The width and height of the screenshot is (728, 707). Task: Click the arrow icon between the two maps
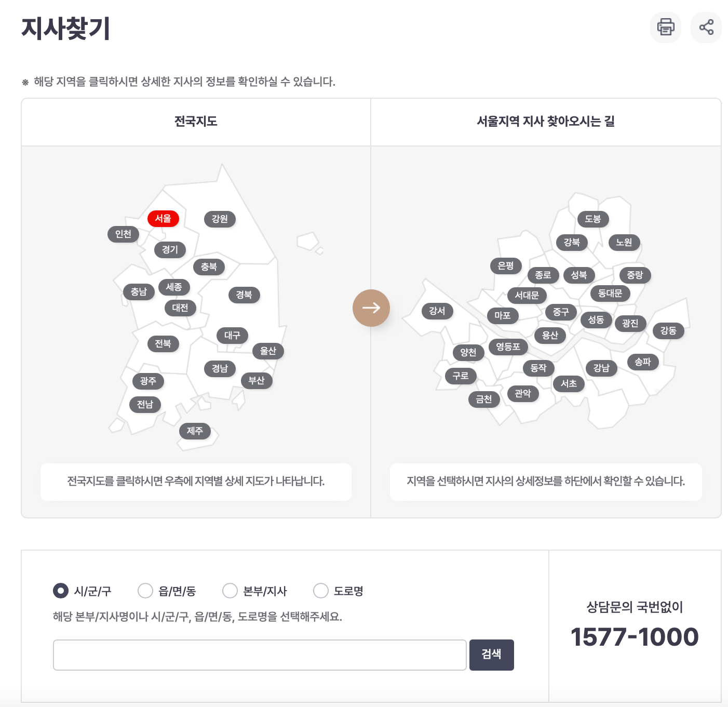pos(371,308)
